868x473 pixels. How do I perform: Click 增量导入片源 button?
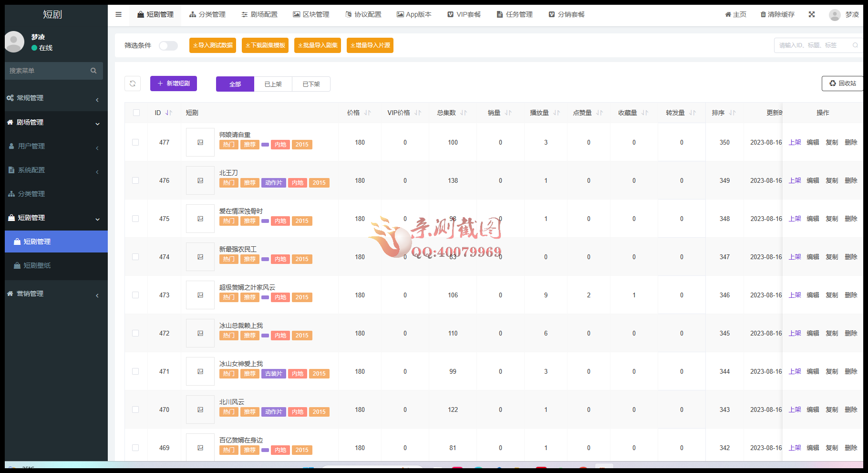(370, 45)
